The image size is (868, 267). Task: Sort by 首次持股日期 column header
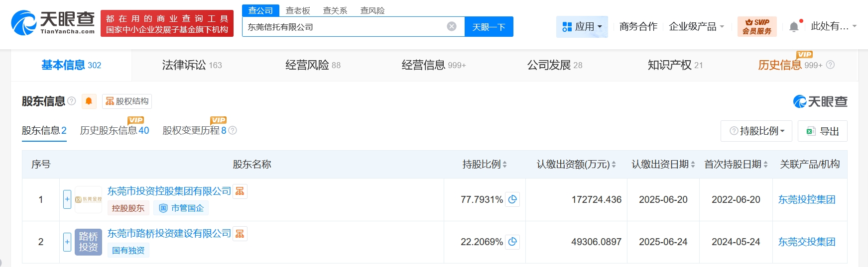coord(736,165)
